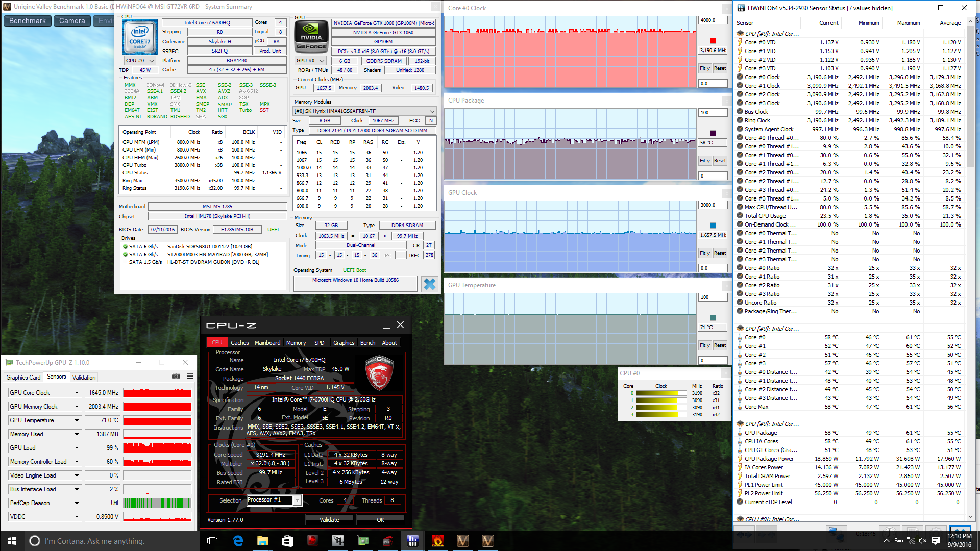Click the battery tray icon
The image size is (980, 551).
click(899, 541)
